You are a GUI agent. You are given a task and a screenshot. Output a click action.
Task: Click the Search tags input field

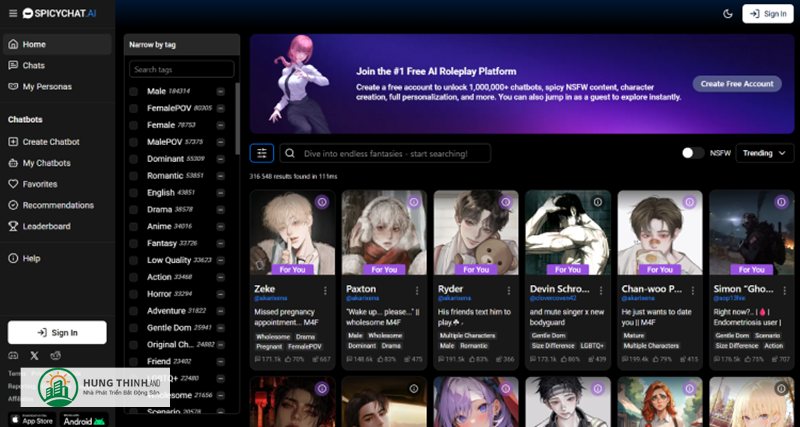182,70
